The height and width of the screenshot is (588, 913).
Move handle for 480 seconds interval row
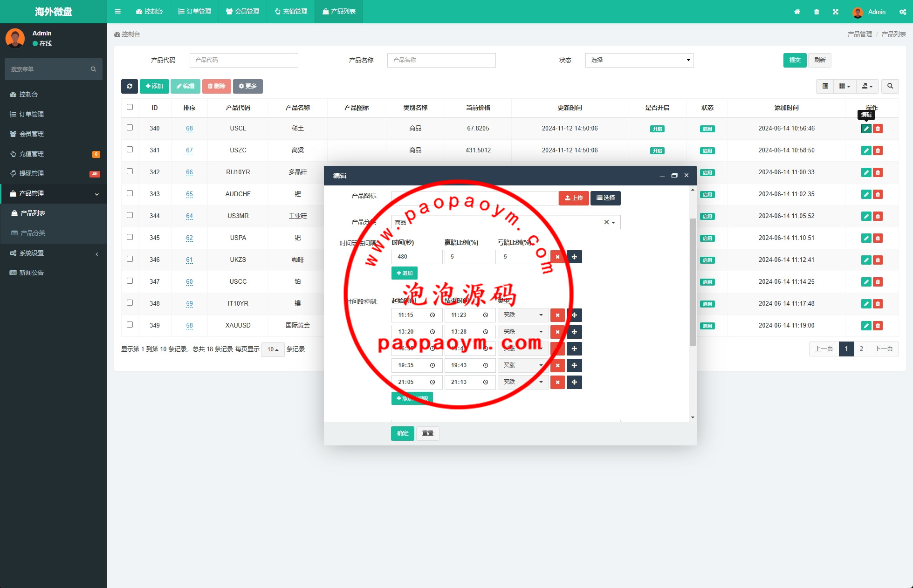click(x=574, y=257)
